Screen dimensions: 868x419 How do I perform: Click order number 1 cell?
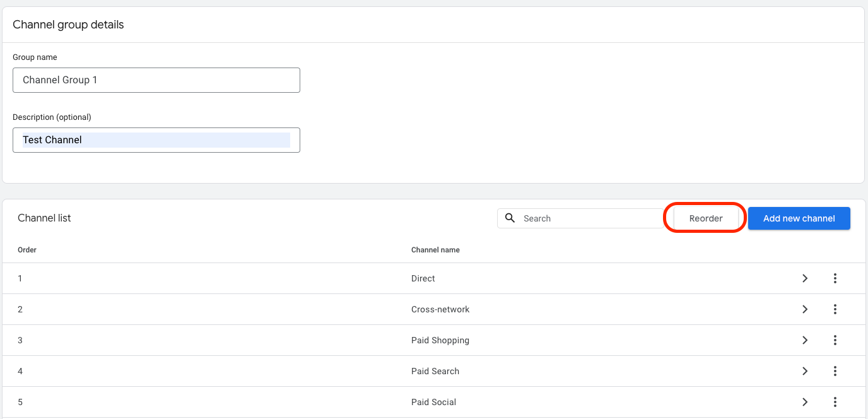pos(20,278)
